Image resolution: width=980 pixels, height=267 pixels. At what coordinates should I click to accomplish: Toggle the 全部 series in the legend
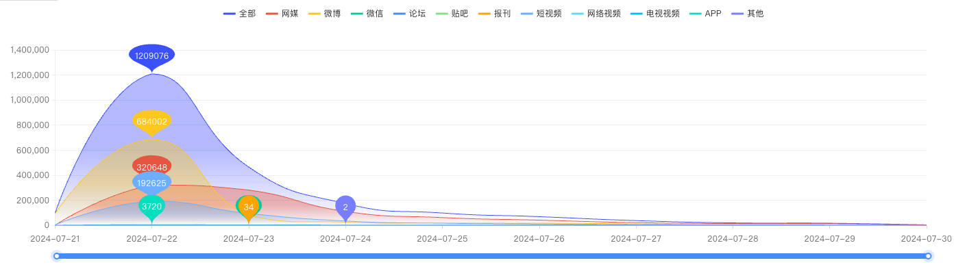239,14
